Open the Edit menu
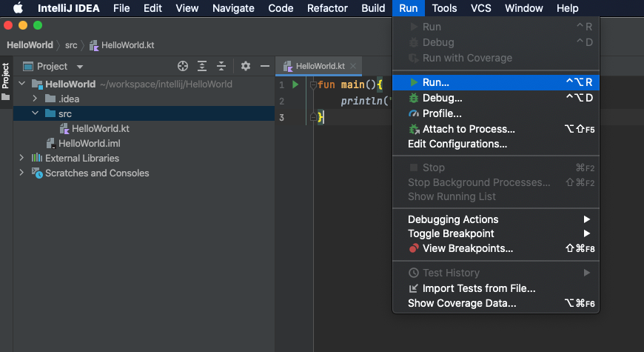The image size is (644, 352). 152,8
